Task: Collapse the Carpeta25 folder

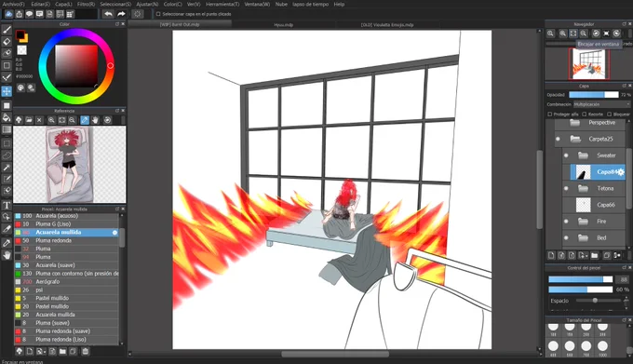Action: tap(575, 139)
